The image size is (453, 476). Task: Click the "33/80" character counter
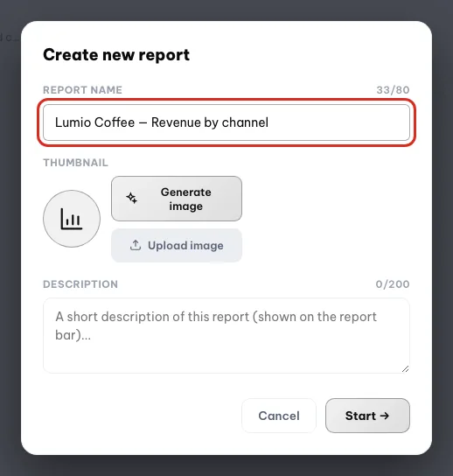click(x=393, y=90)
